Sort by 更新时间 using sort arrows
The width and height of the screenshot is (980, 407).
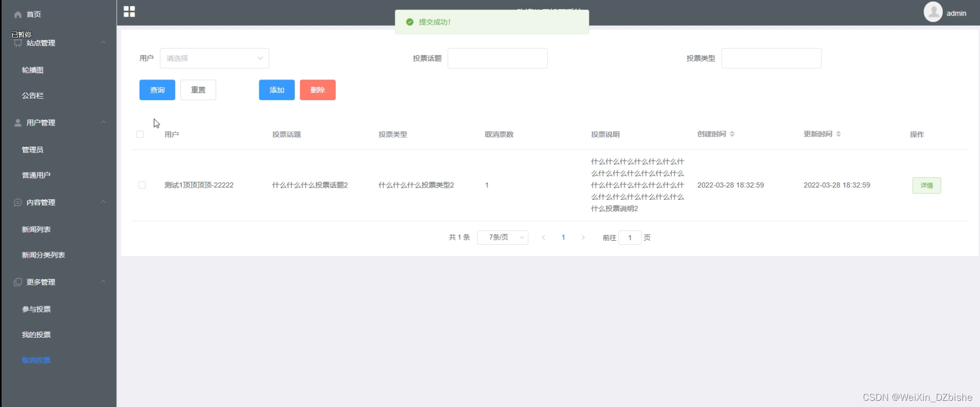coord(838,134)
